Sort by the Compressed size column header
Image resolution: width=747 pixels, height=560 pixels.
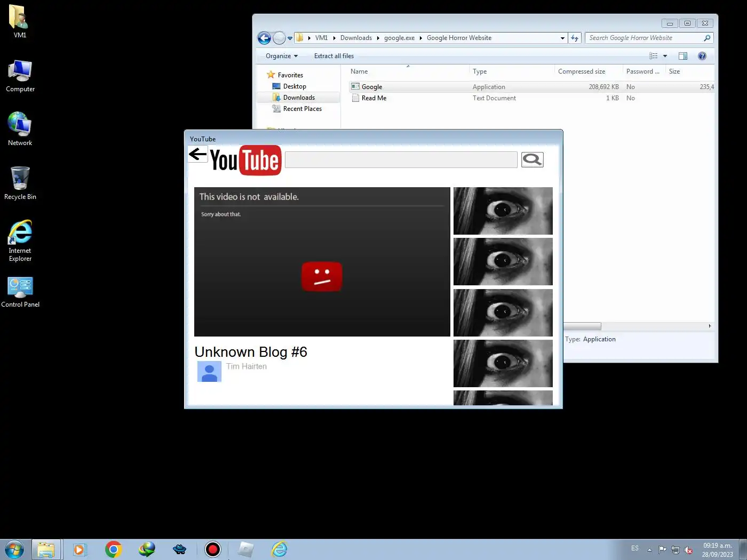588,71
